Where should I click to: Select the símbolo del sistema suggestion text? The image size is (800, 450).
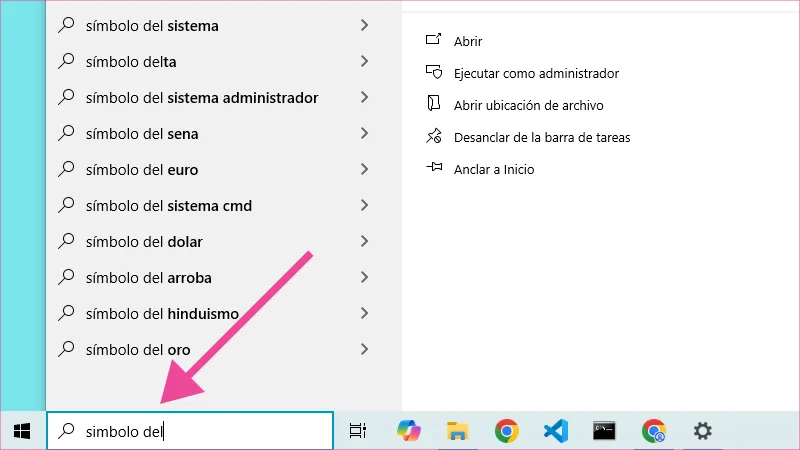click(x=152, y=26)
